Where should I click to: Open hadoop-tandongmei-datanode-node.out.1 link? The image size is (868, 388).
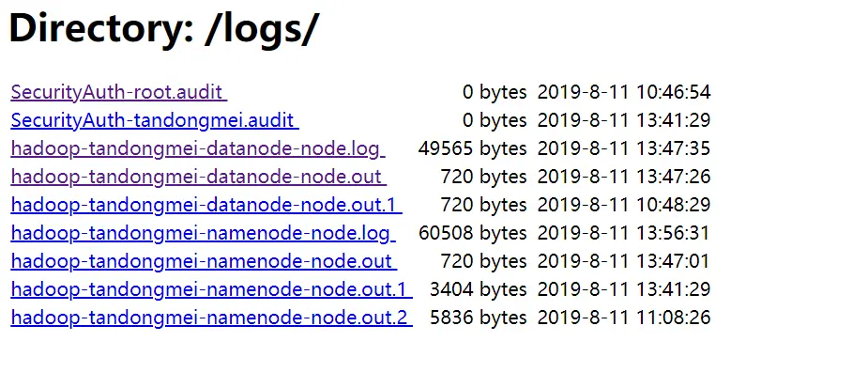[206, 205]
